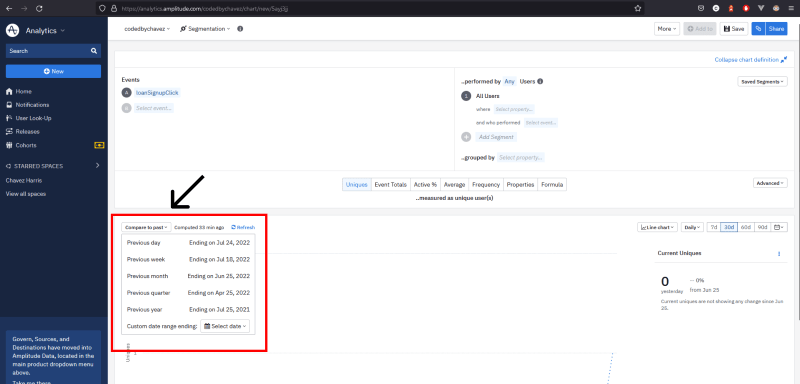Select the 7d date range
The image size is (800, 384).
pos(714,227)
